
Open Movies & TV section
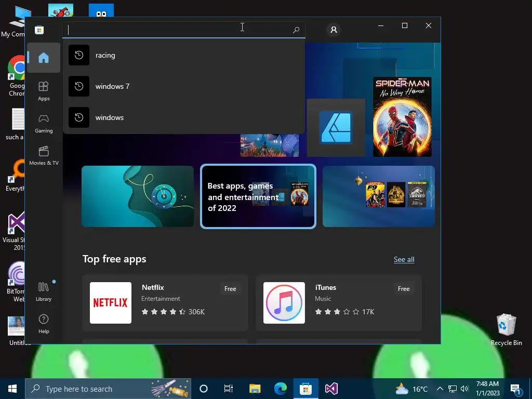(44, 156)
